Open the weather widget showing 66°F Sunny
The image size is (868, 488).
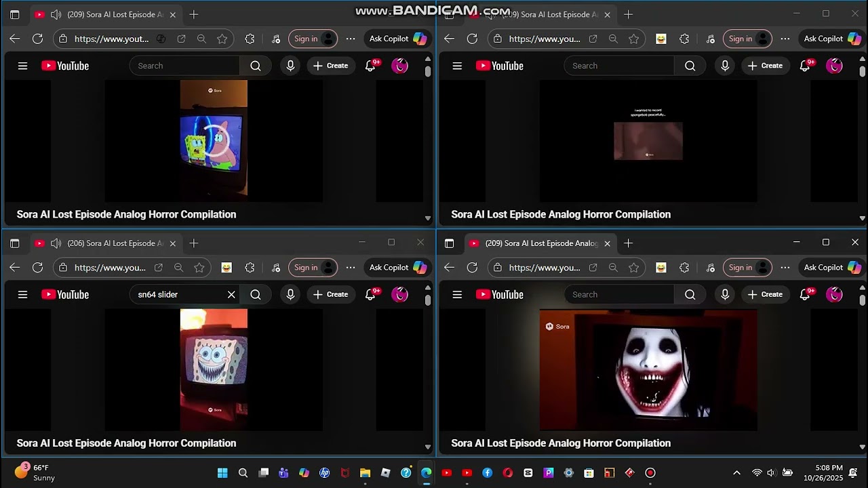(35, 472)
